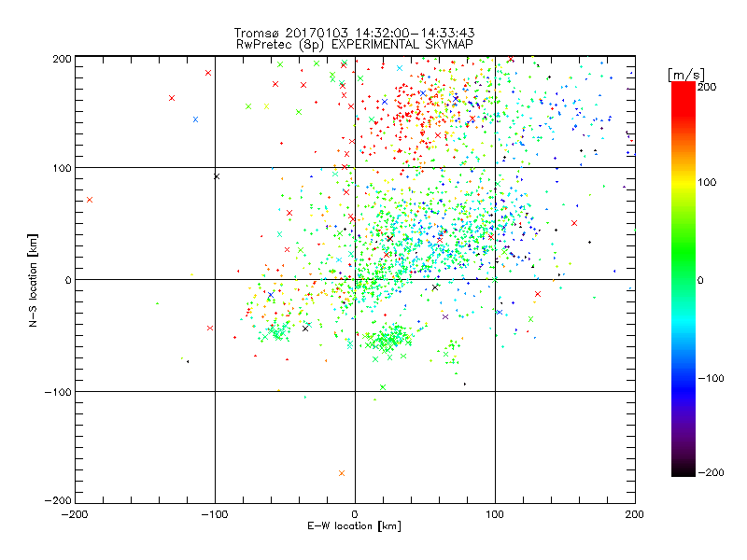Click the y-axis tick label '200'
The image size is (747, 560).
[x=62, y=59]
